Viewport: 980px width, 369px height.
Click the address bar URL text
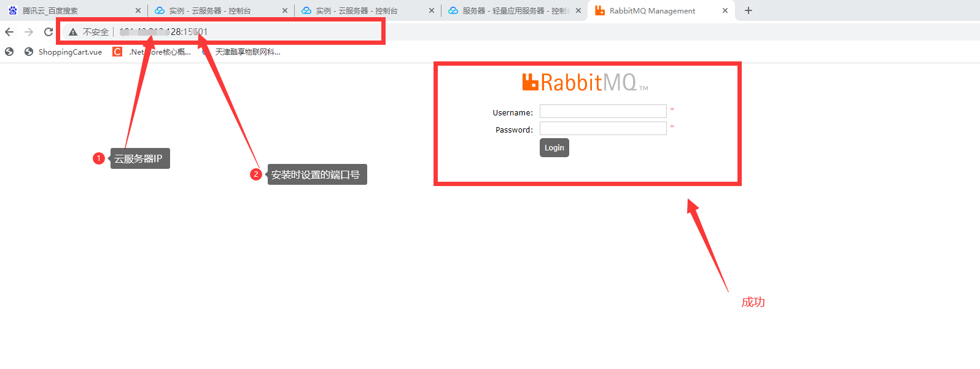[163, 32]
